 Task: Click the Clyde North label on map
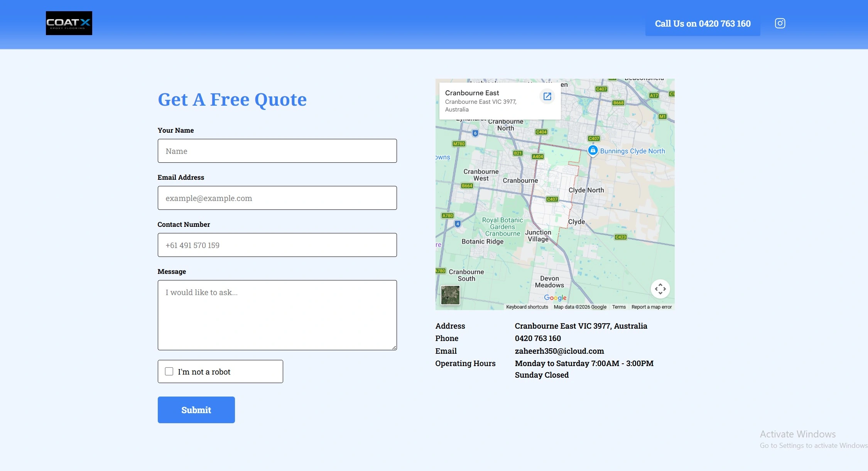click(x=586, y=190)
